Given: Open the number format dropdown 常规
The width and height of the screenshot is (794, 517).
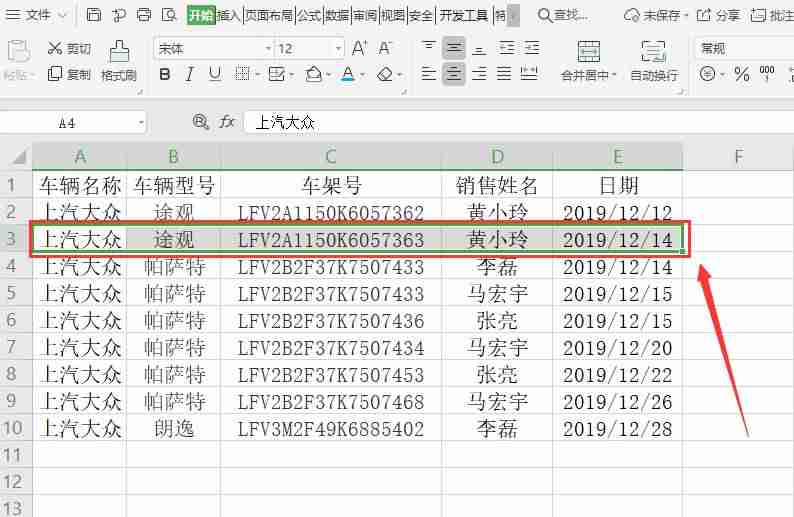Looking at the screenshot, I should click(743, 49).
